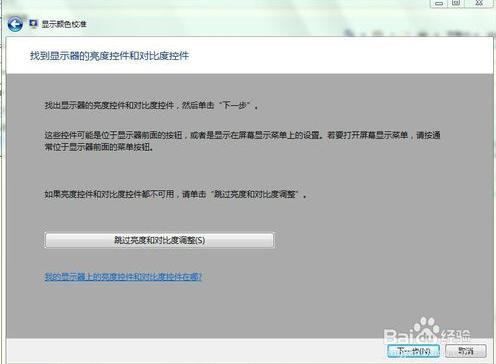Continue with the 下一步(N) button
The width and height of the screenshot is (496, 364).
[x=413, y=351]
